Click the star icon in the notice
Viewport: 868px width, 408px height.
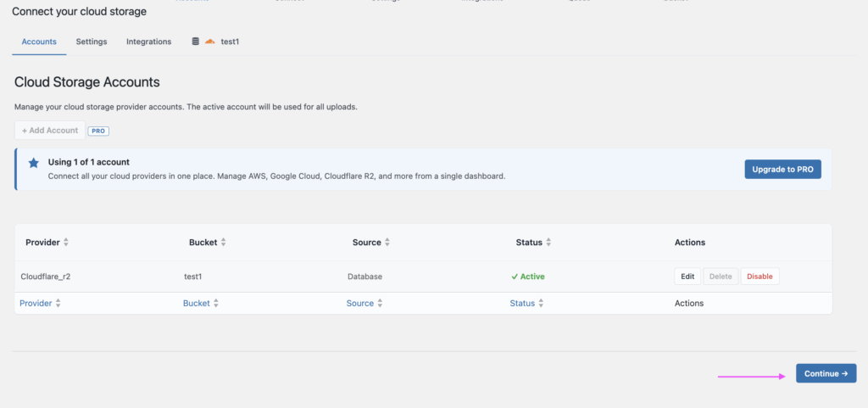(34, 163)
